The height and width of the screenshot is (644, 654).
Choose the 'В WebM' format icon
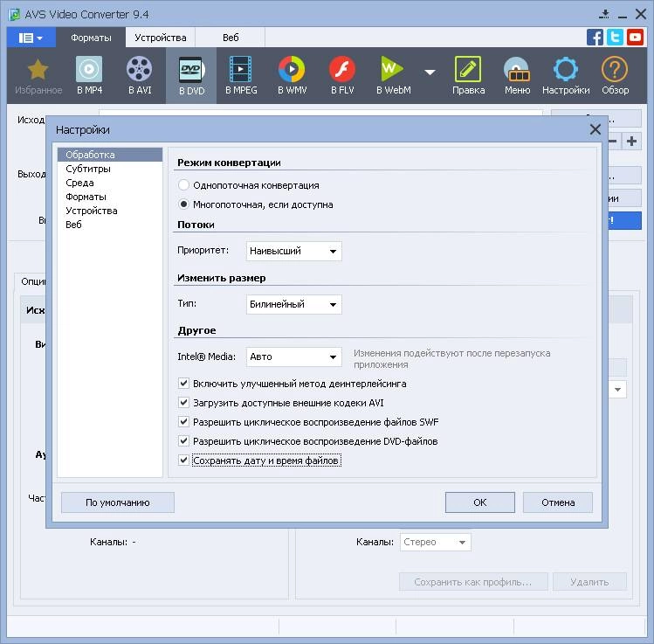click(392, 69)
